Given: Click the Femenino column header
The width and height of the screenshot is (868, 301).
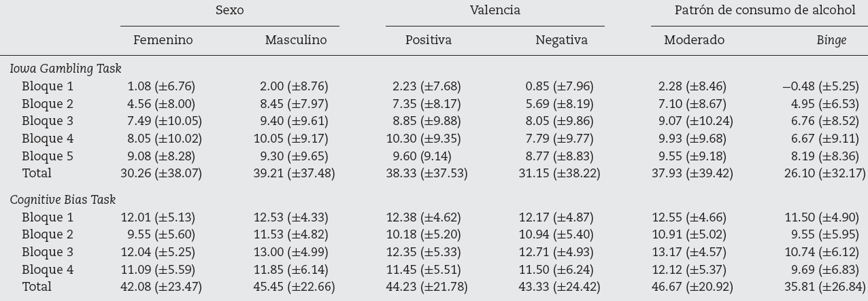Looking at the screenshot, I should 163,40.
